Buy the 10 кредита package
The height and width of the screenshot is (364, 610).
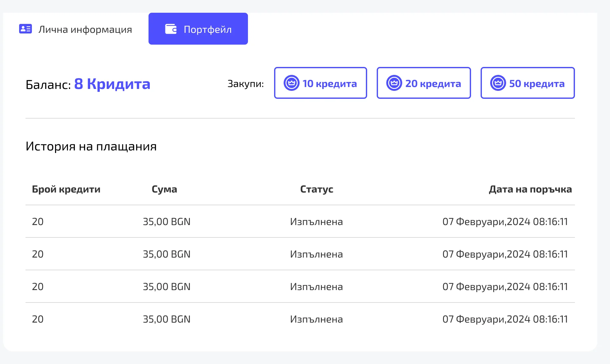[321, 83]
